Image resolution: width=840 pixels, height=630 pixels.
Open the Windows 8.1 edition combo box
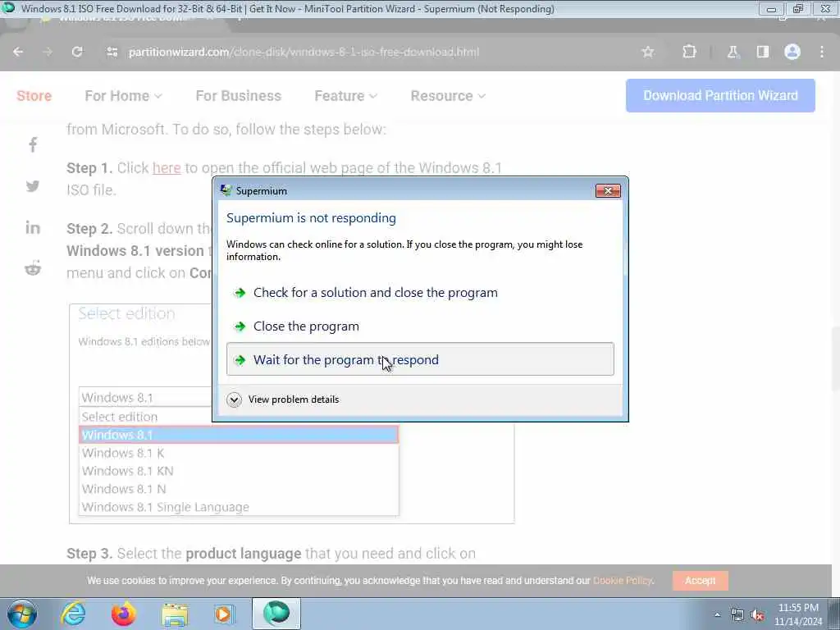146,398
